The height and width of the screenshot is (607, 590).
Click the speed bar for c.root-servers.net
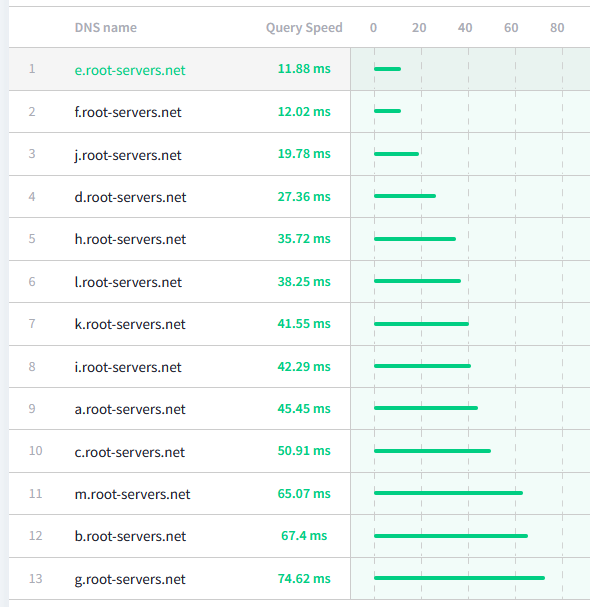[432, 451]
